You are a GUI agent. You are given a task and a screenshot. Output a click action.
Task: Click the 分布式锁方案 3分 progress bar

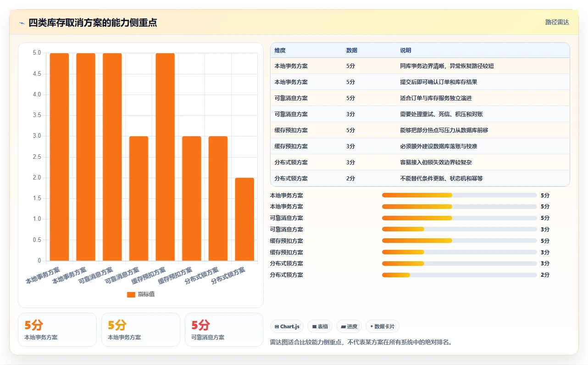(459, 264)
